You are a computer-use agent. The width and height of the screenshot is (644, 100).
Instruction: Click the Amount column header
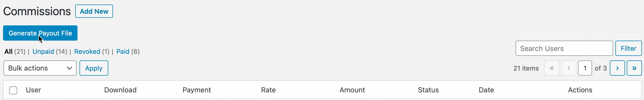click(x=352, y=90)
